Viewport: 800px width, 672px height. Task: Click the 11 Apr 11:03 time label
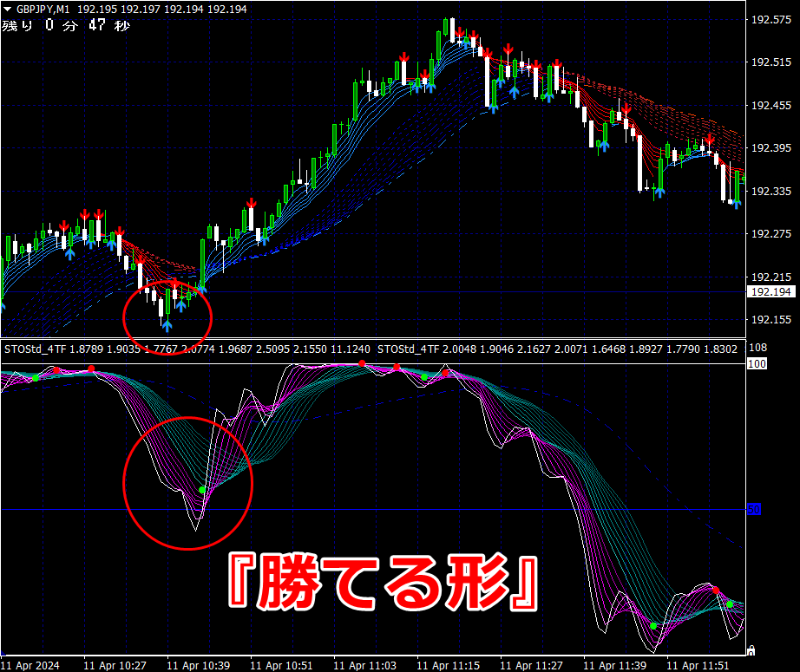click(364, 665)
